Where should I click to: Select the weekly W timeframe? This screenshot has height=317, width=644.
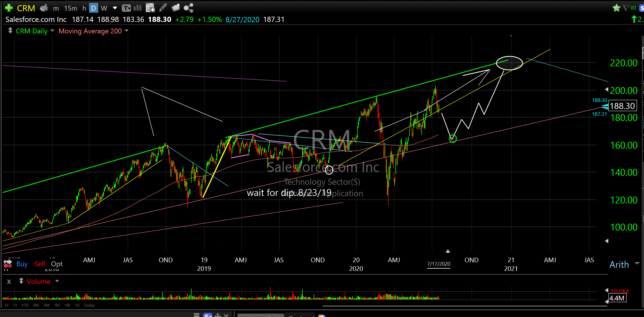click(x=104, y=8)
